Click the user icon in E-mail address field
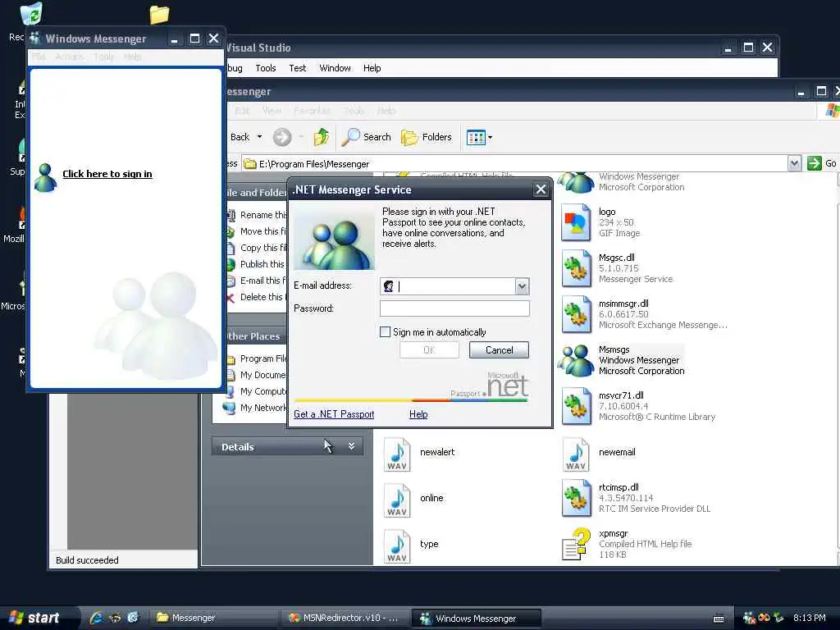 389,286
